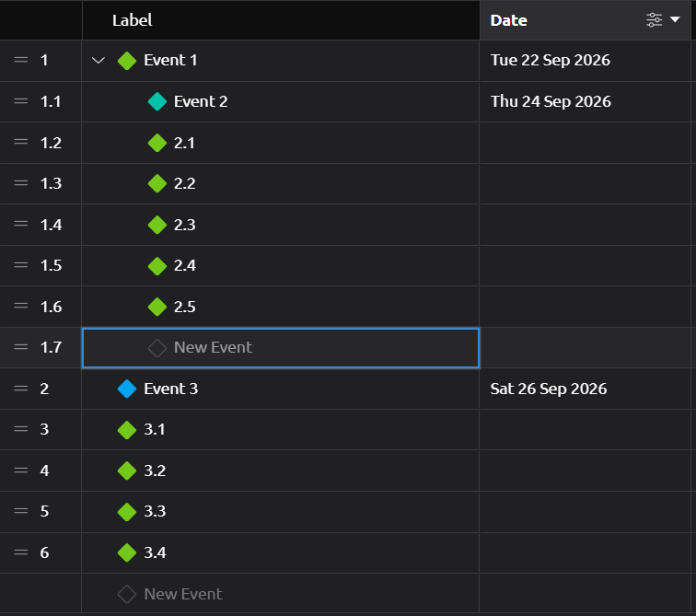Select the Event 1 label
The image size is (696, 616).
click(x=170, y=60)
